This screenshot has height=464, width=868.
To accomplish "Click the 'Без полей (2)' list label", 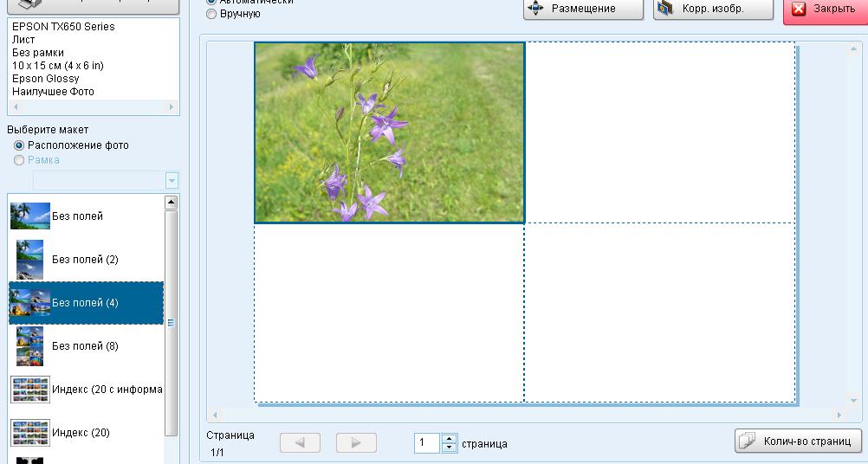I will [85, 260].
